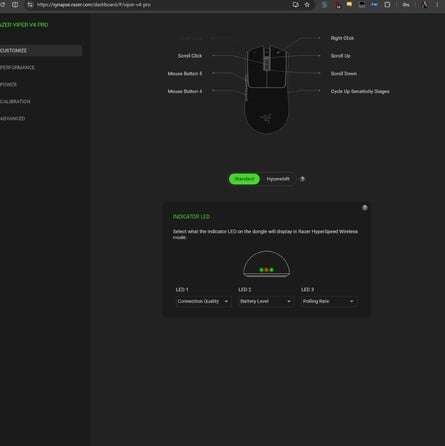Switch to the Performance tab
445x446 pixels.
pos(17,68)
